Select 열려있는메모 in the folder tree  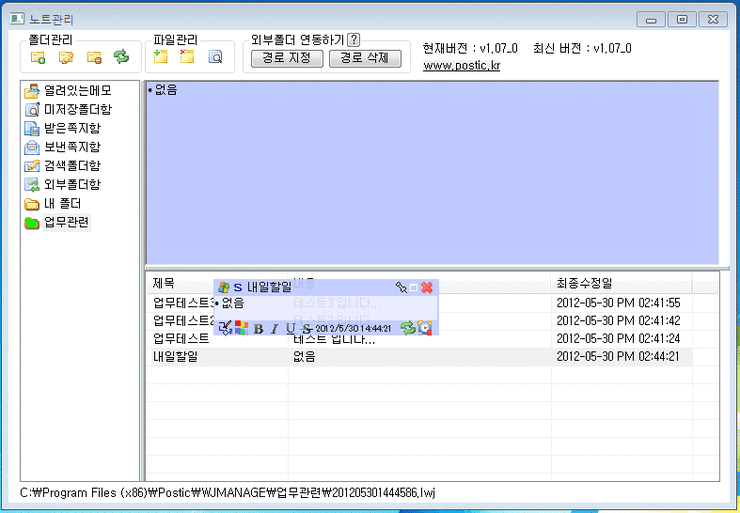point(78,90)
